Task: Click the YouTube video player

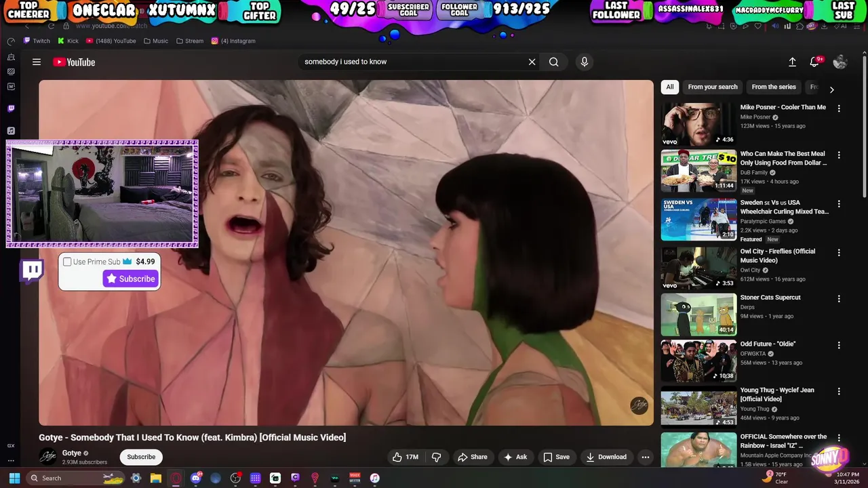Action: click(x=346, y=253)
